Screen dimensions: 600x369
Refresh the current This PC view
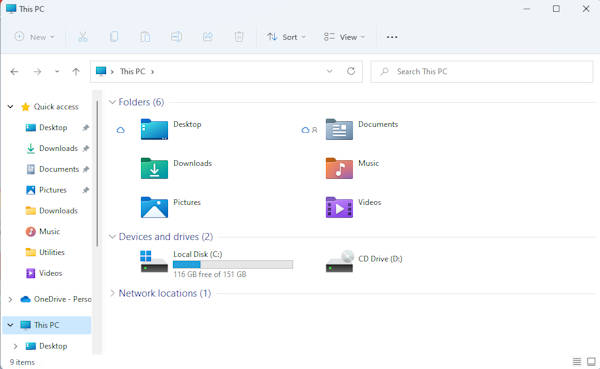351,71
